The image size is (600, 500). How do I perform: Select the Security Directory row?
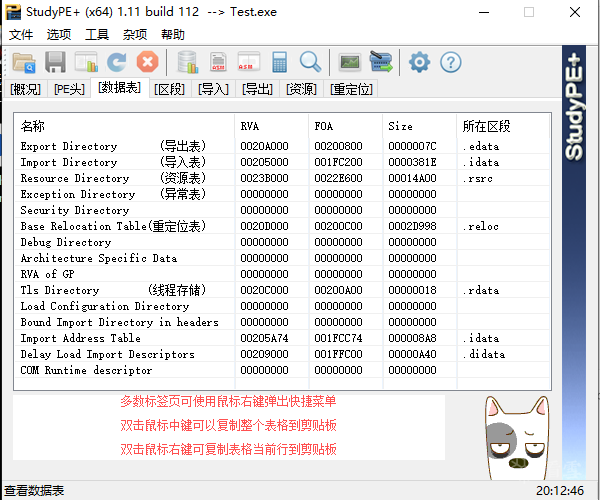[282, 210]
